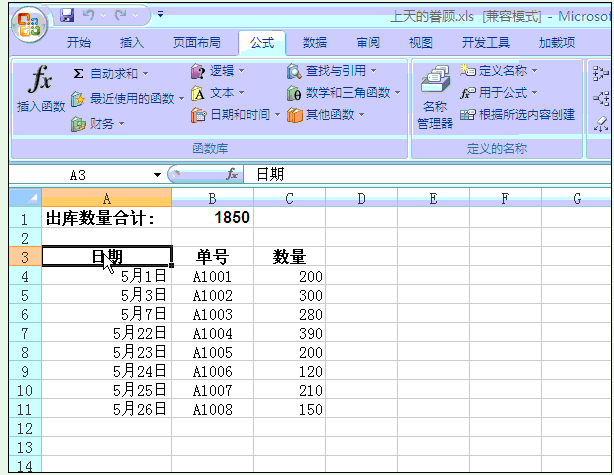This screenshot has height=475, width=614.
Task: Switch to the Review (审阅) tab
Action: point(368,42)
